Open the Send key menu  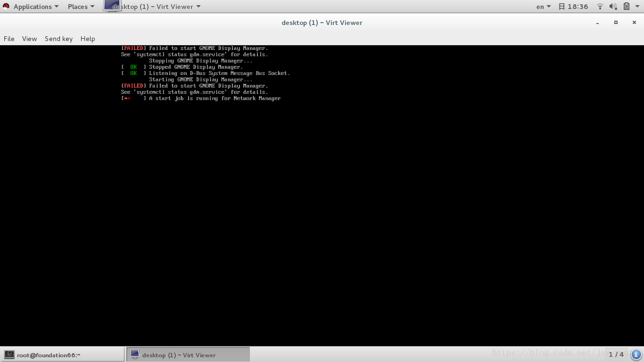pyautogui.click(x=58, y=39)
